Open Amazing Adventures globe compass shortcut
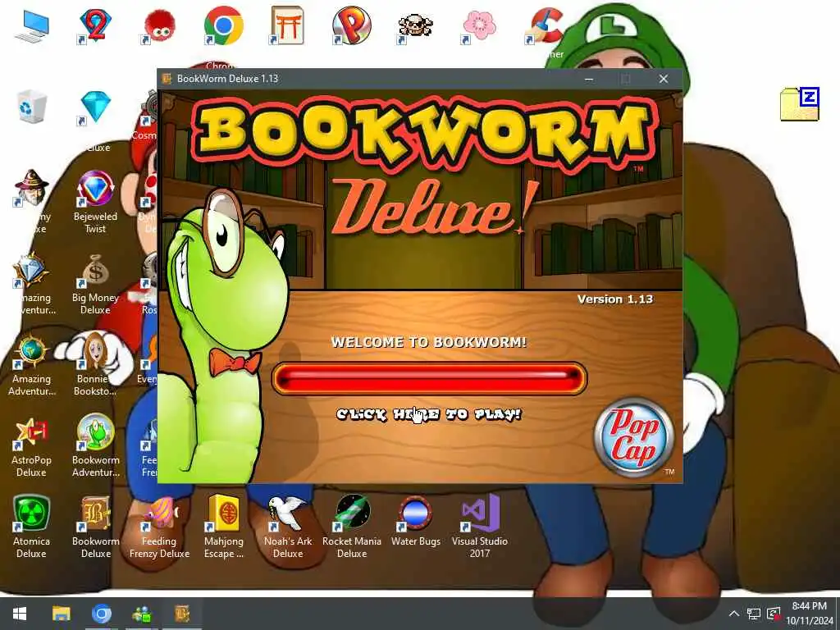The image size is (840, 630). [x=32, y=365]
